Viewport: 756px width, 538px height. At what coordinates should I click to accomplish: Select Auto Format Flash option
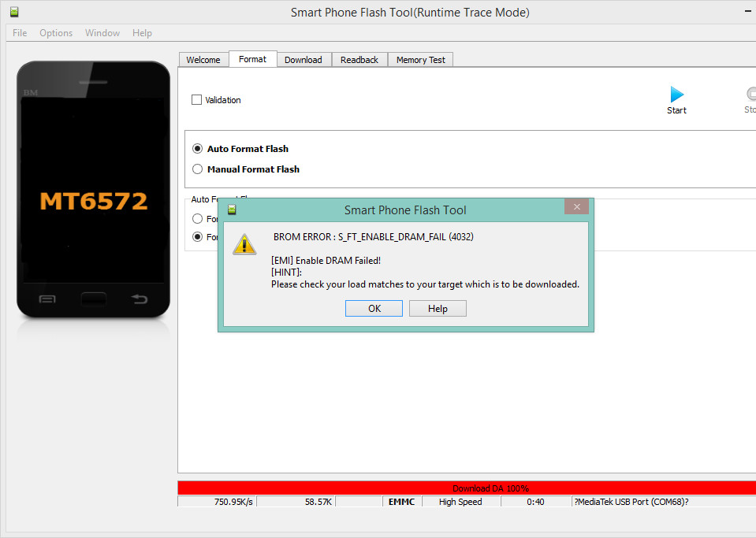click(x=197, y=149)
